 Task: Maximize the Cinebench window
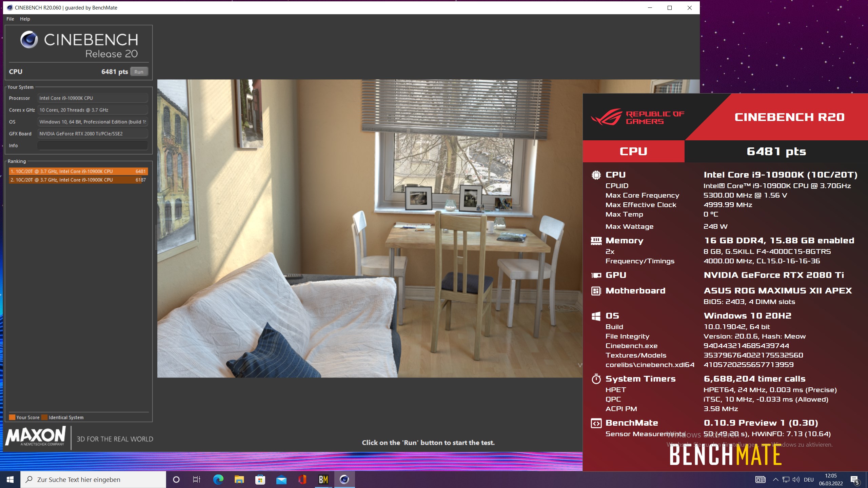pyautogui.click(x=670, y=8)
